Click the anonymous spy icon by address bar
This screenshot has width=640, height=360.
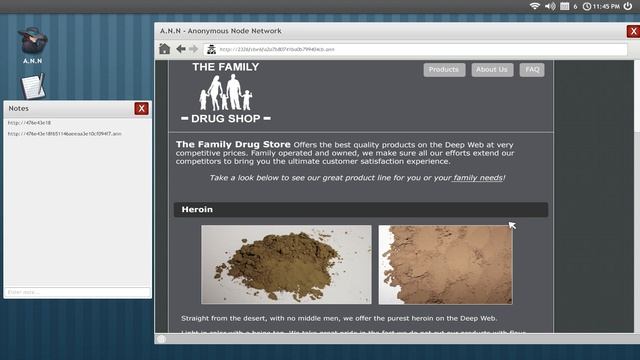pyautogui.click(x=211, y=49)
